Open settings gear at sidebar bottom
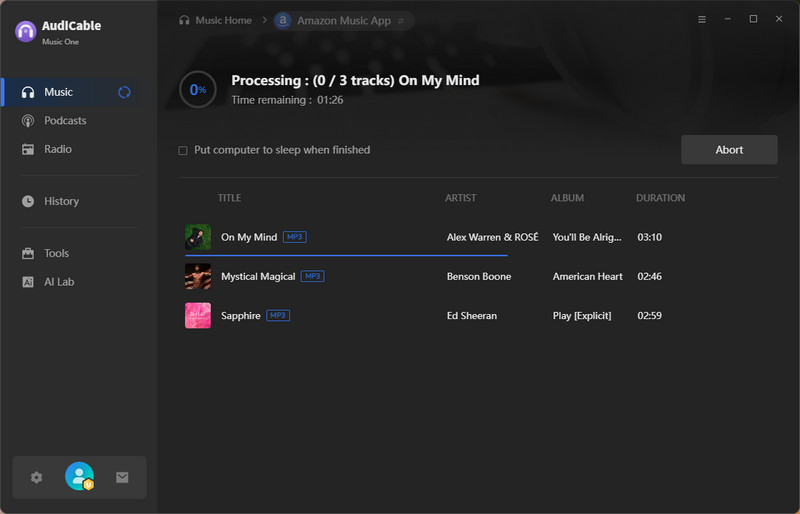 pos(36,477)
